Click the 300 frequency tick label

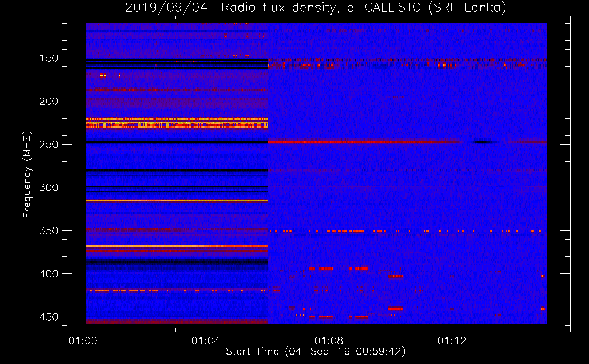[49, 187]
